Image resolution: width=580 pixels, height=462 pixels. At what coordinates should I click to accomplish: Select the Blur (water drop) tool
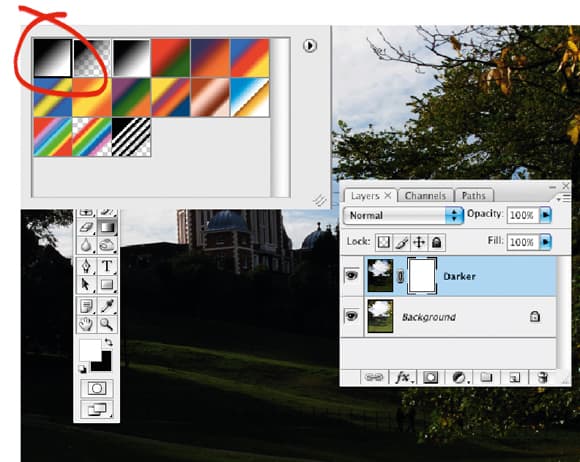86,245
